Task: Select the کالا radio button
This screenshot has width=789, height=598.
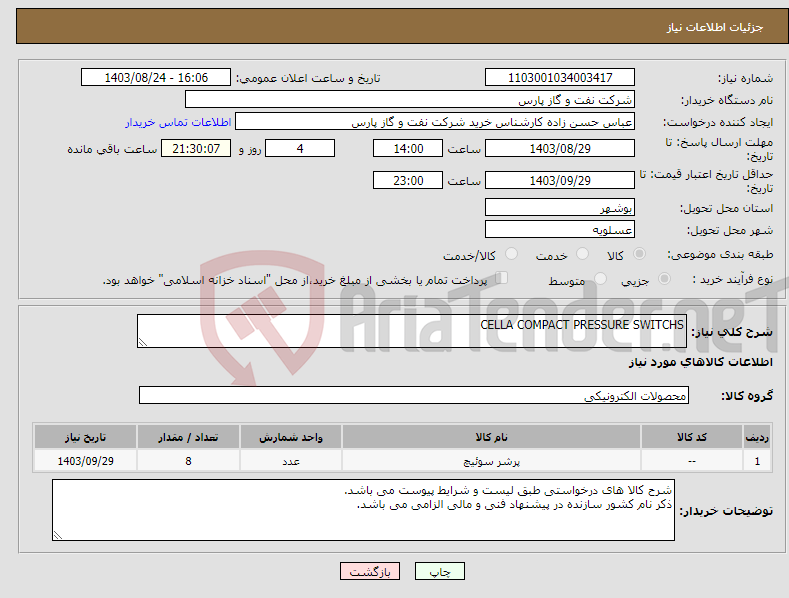Action: point(639,254)
